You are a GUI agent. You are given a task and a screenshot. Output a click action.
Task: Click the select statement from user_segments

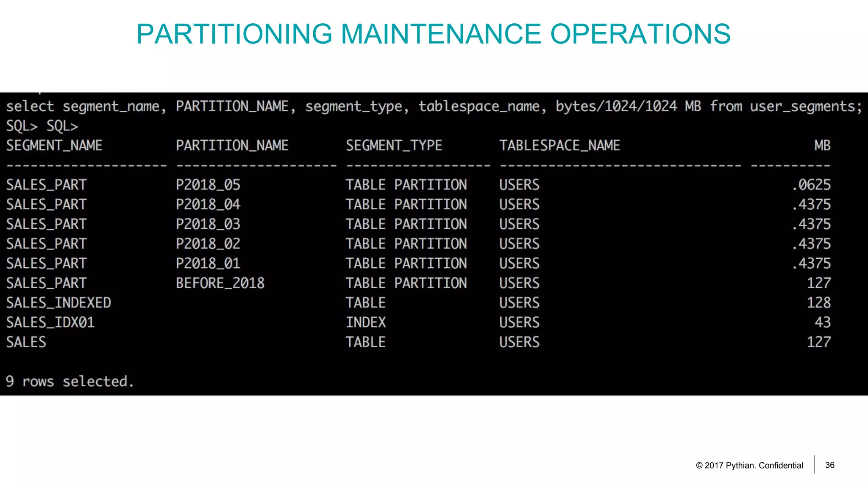434,106
